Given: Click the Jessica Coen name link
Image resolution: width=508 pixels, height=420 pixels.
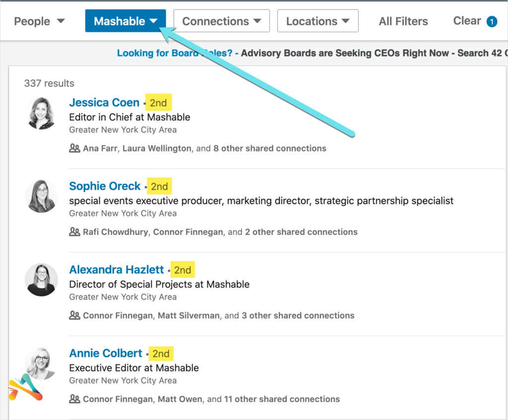Looking at the screenshot, I should click(x=104, y=103).
